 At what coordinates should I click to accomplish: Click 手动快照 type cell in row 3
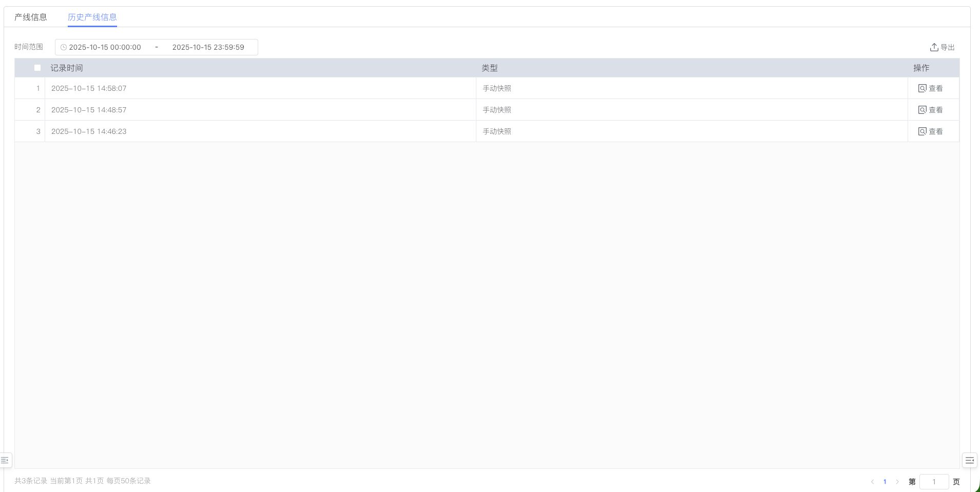(497, 131)
